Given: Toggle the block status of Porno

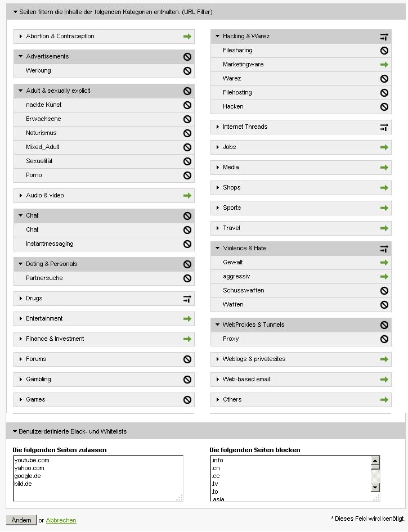Looking at the screenshot, I should 187,175.
